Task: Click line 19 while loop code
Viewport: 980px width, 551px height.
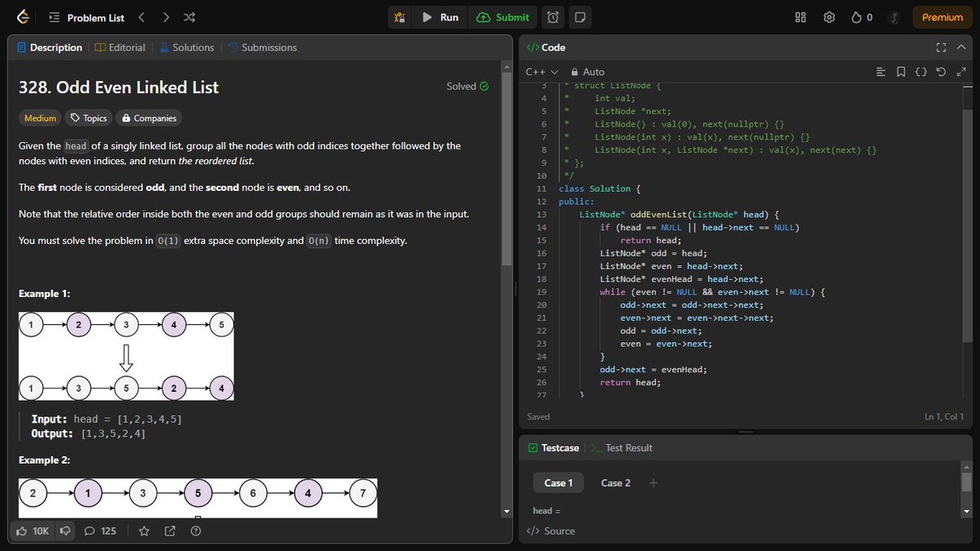Action: coord(712,291)
